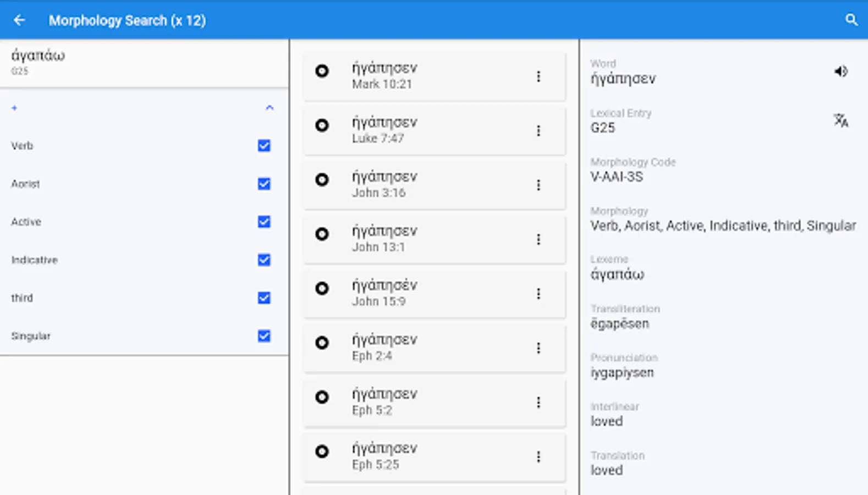The width and height of the screenshot is (868, 495).
Task: Open more options for Eph 5:25
Action: coord(539,457)
